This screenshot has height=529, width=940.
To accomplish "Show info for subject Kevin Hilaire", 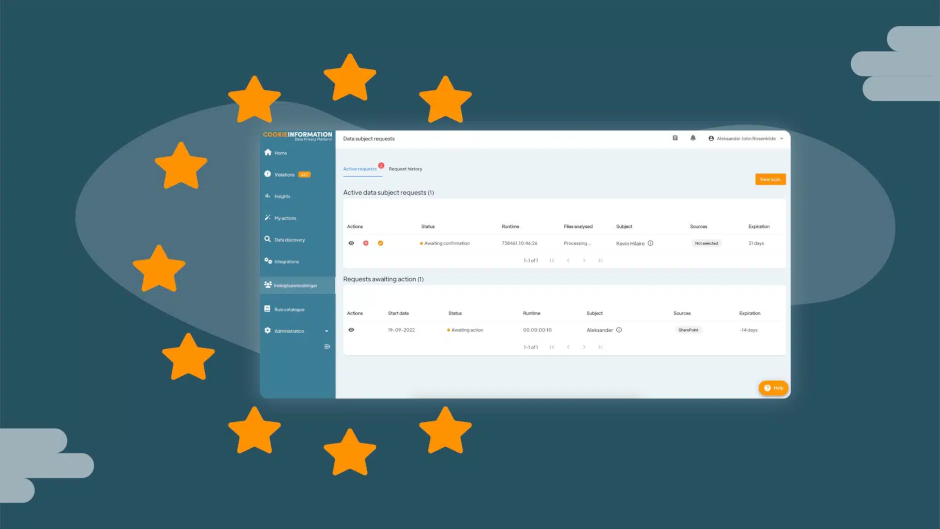I will pos(650,244).
